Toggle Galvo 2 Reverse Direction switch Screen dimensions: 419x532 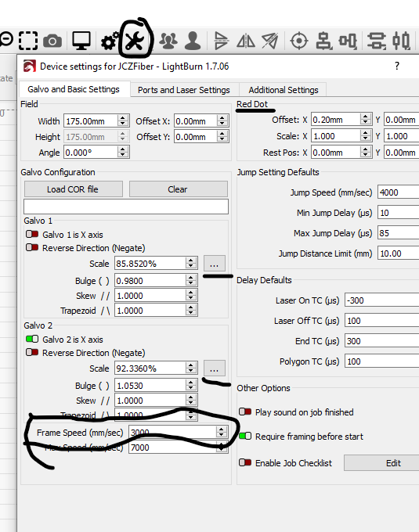point(32,352)
